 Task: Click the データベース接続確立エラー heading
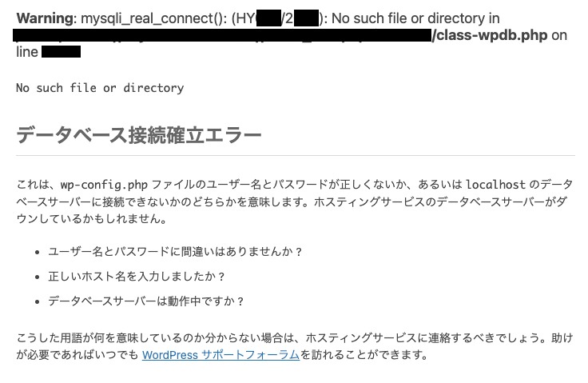click(x=139, y=135)
